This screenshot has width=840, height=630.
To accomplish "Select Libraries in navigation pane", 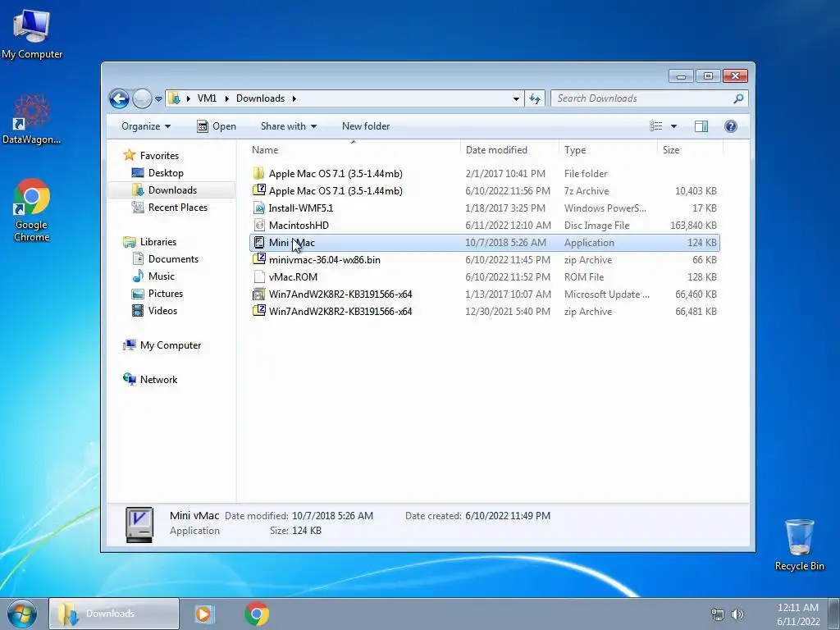I will pos(158,242).
